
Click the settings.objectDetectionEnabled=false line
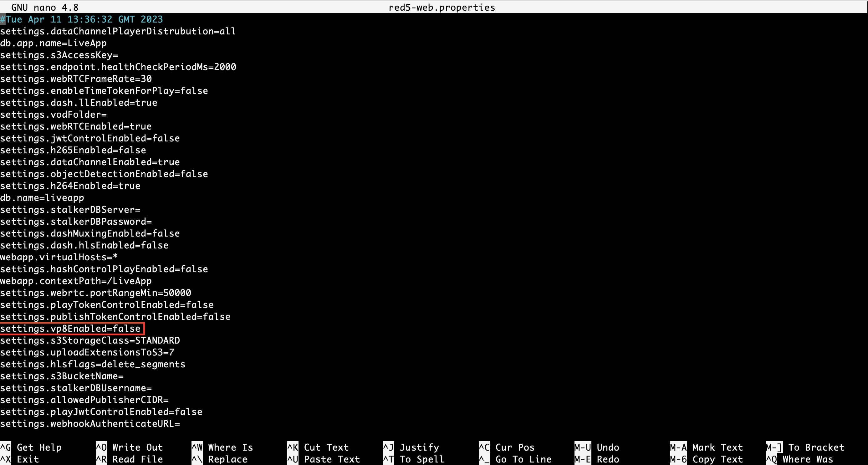tap(104, 174)
